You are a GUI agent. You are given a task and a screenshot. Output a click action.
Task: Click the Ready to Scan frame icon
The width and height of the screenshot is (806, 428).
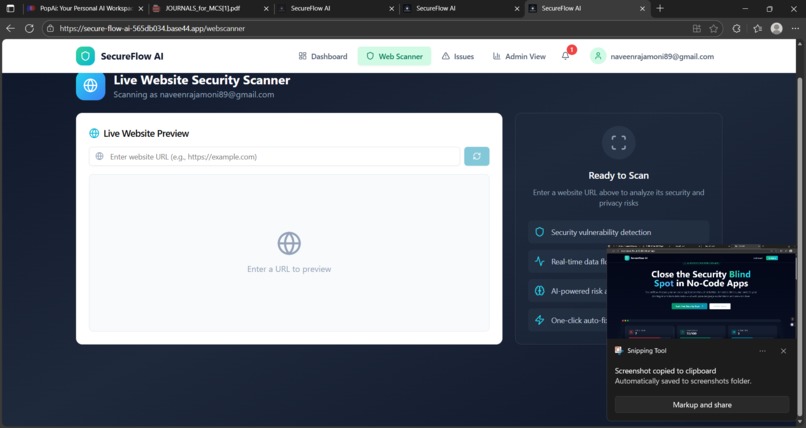(x=618, y=142)
